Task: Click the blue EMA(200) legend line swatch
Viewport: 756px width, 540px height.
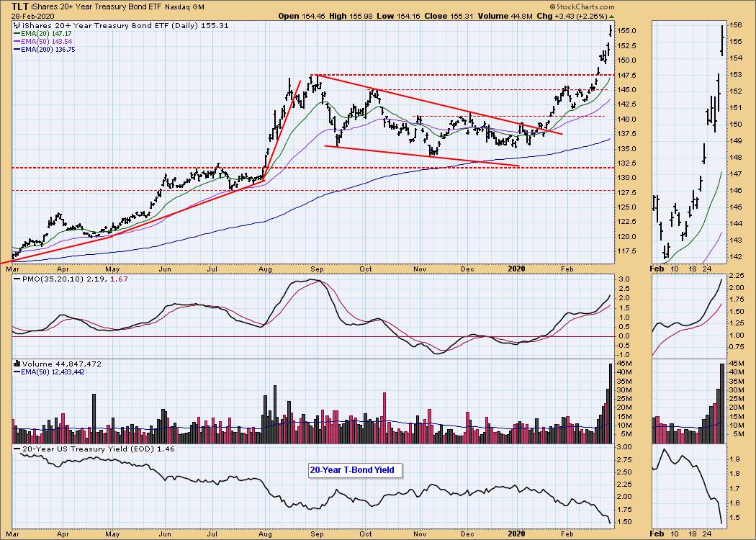Action: (17, 49)
